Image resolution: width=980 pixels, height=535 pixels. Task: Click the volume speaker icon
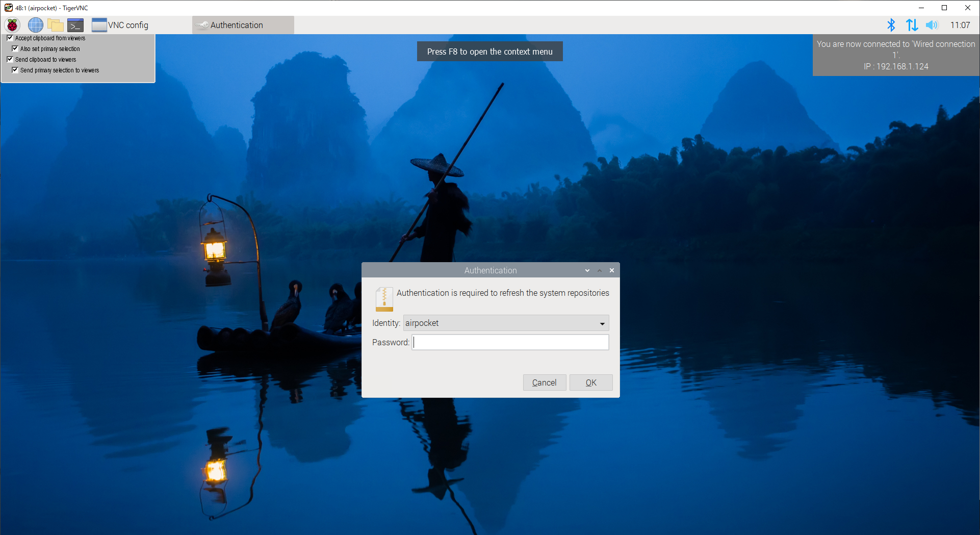point(932,25)
